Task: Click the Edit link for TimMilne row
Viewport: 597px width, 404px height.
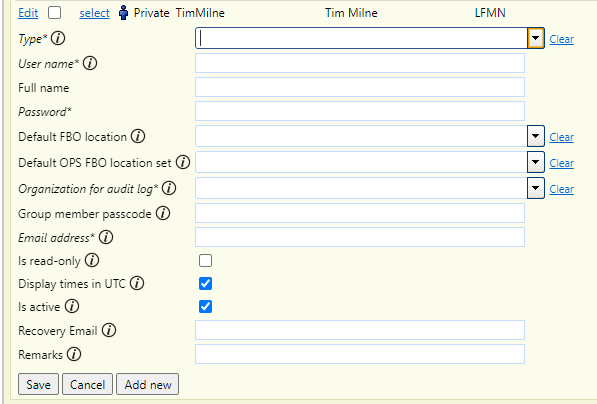Action: (x=28, y=13)
